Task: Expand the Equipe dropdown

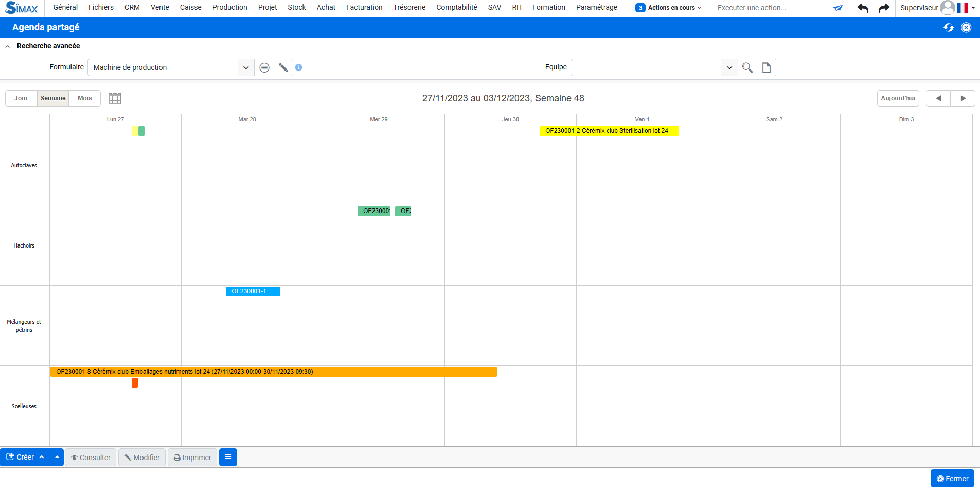Action: coord(729,67)
